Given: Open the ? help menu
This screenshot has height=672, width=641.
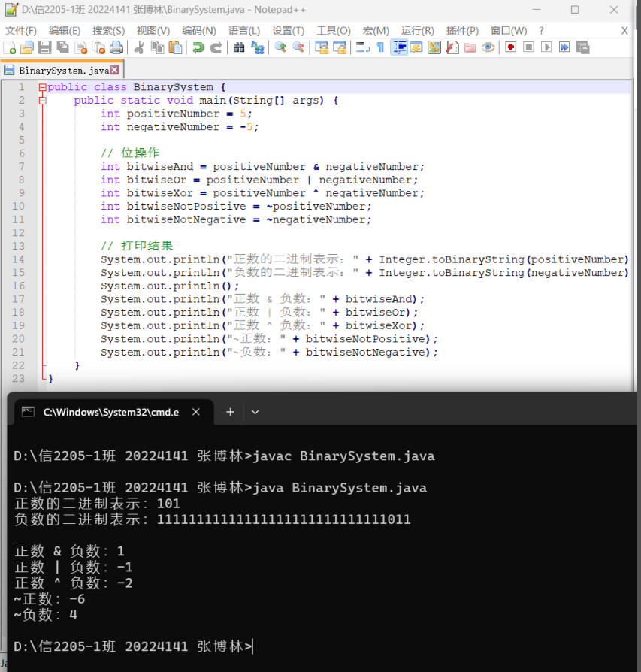Looking at the screenshot, I should tap(542, 31).
